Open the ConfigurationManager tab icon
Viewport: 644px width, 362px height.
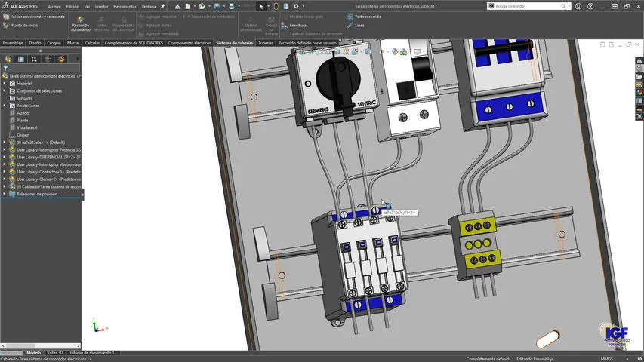pos(35,59)
